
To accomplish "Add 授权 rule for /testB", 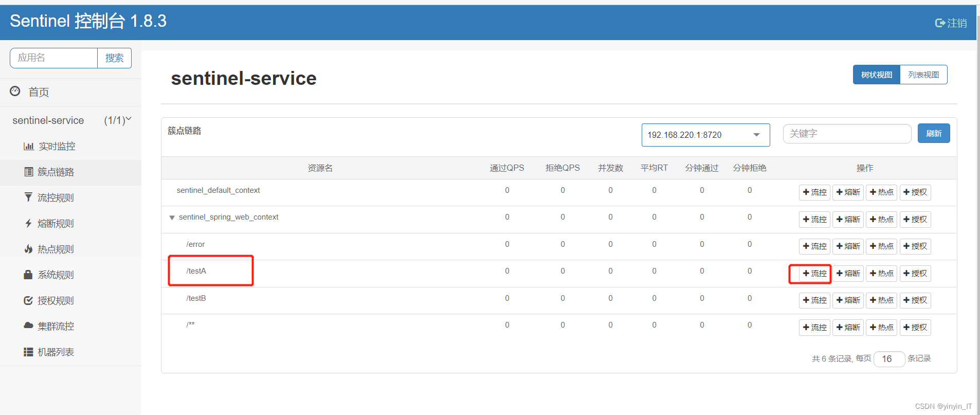I will [915, 300].
